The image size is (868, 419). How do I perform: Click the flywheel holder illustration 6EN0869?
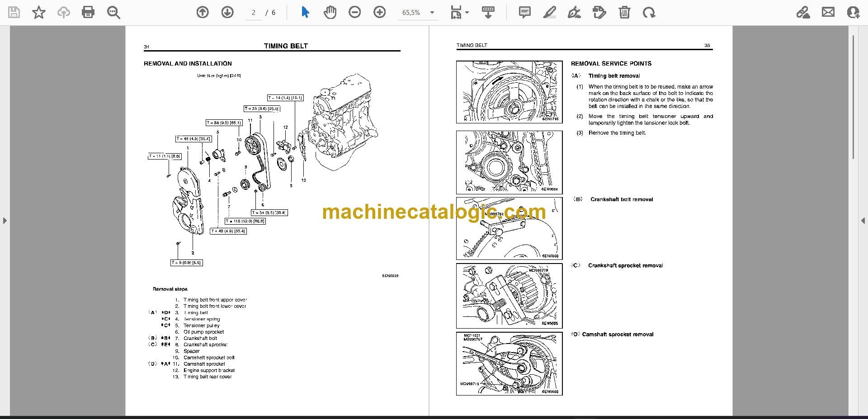pos(509,228)
